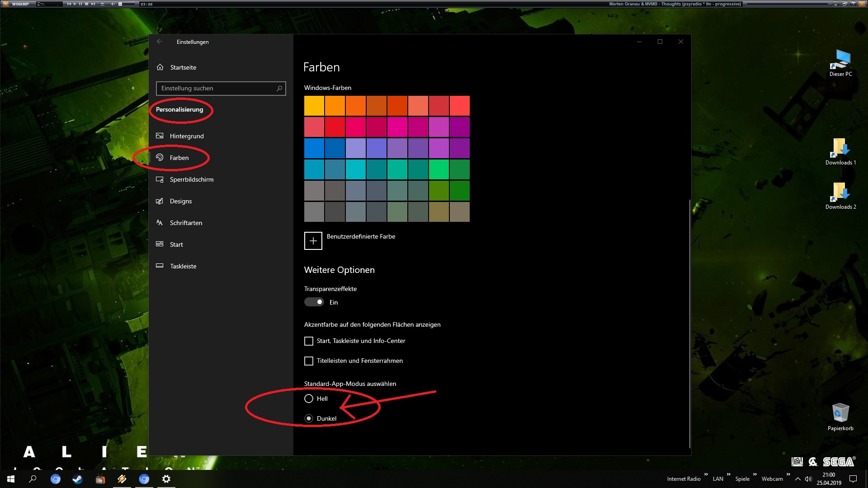The height and width of the screenshot is (488, 868).
Task: Open the Papierkorb desktop icon
Action: [840, 413]
